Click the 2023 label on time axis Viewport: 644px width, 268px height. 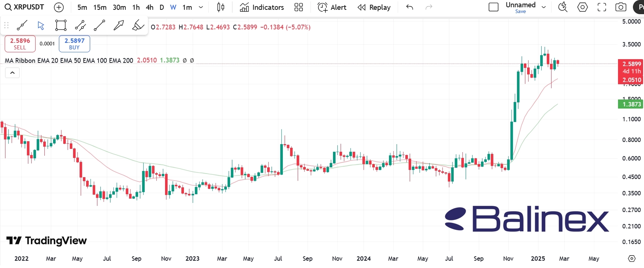click(193, 259)
